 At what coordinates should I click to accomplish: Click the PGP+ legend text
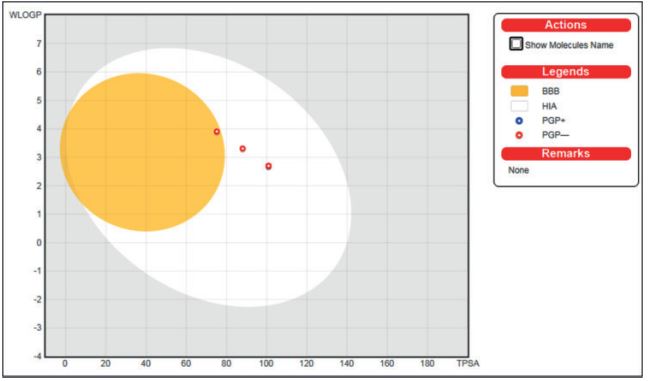(x=553, y=121)
